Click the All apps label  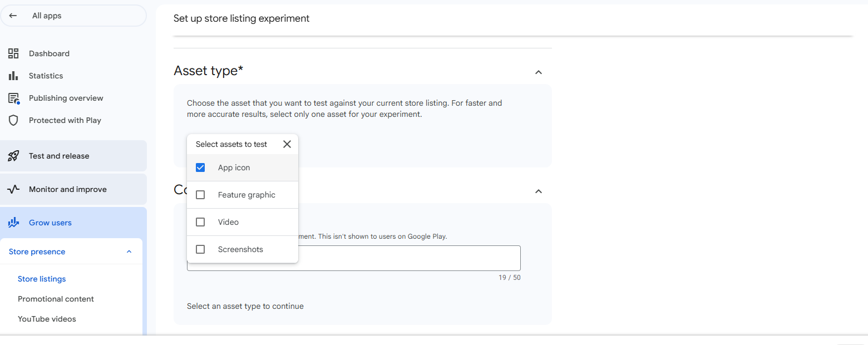pos(47,16)
